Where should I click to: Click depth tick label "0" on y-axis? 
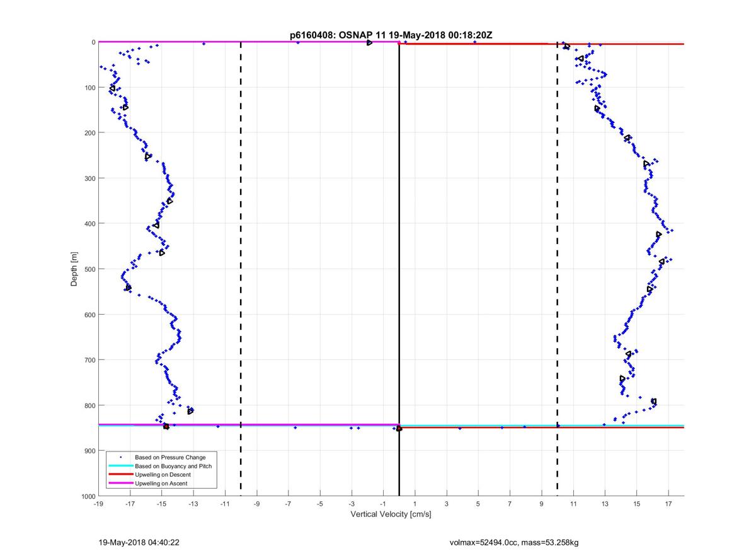93,42
